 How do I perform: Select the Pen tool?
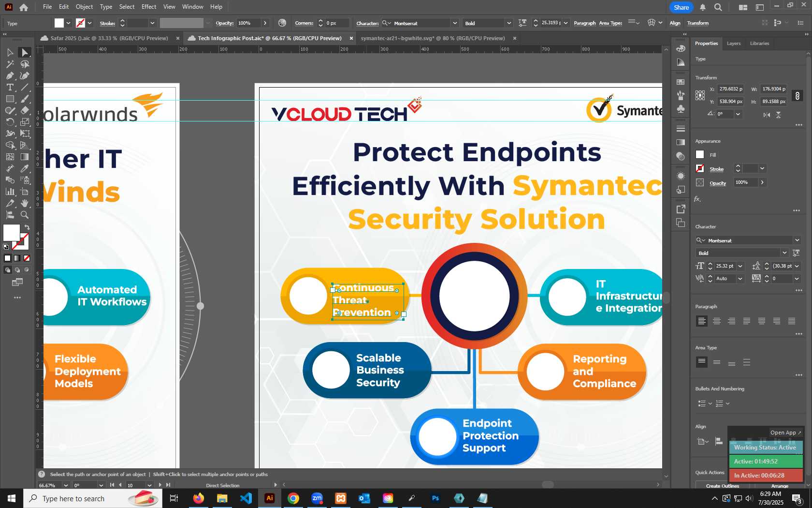tap(10, 75)
